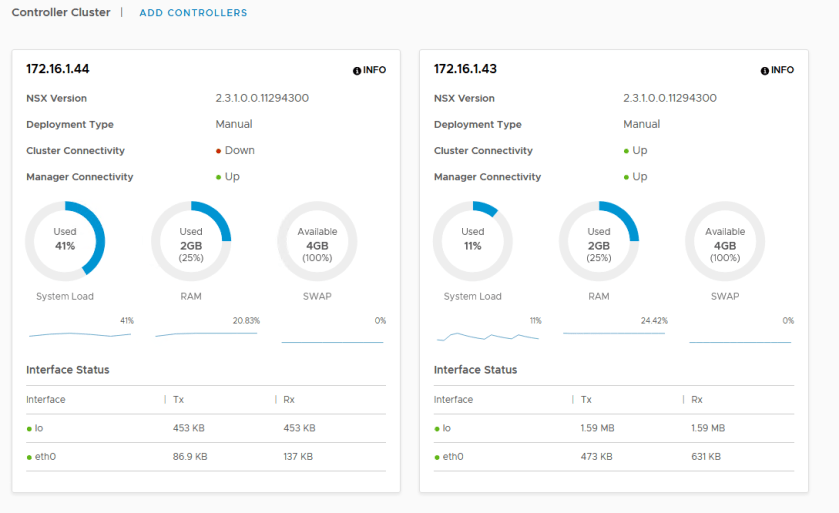The height and width of the screenshot is (513, 839).
Task: Click the red Down status for 172.16.1.44
Action: pos(235,150)
